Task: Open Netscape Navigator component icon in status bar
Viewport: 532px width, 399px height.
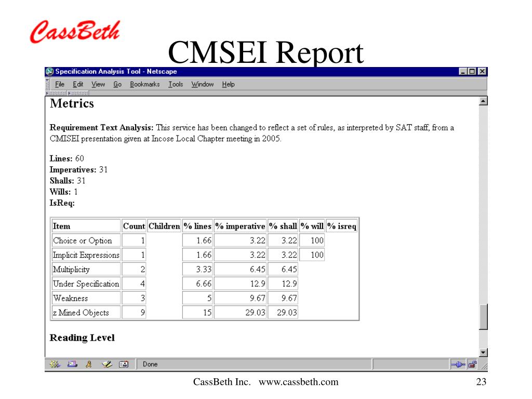Action: [55, 364]
